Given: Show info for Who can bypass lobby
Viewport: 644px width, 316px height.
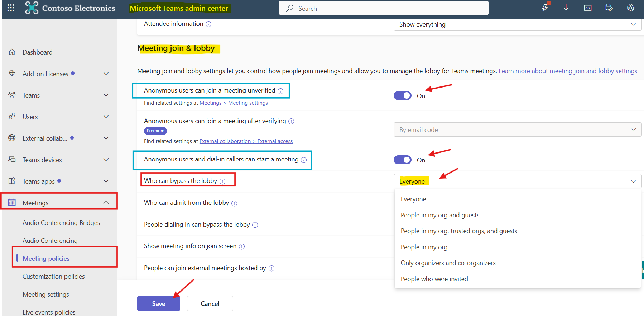Looking at the screenshot, I should pos(222,181).
